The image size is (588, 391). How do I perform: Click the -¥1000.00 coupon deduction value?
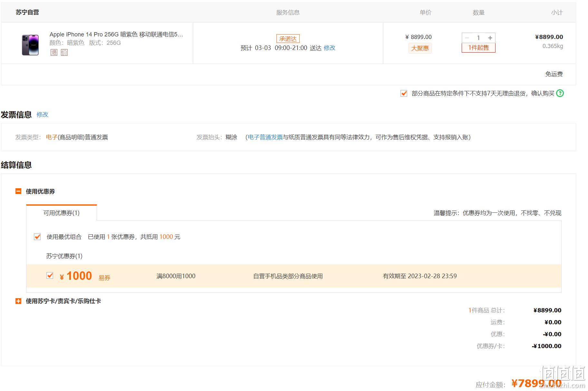546,346
